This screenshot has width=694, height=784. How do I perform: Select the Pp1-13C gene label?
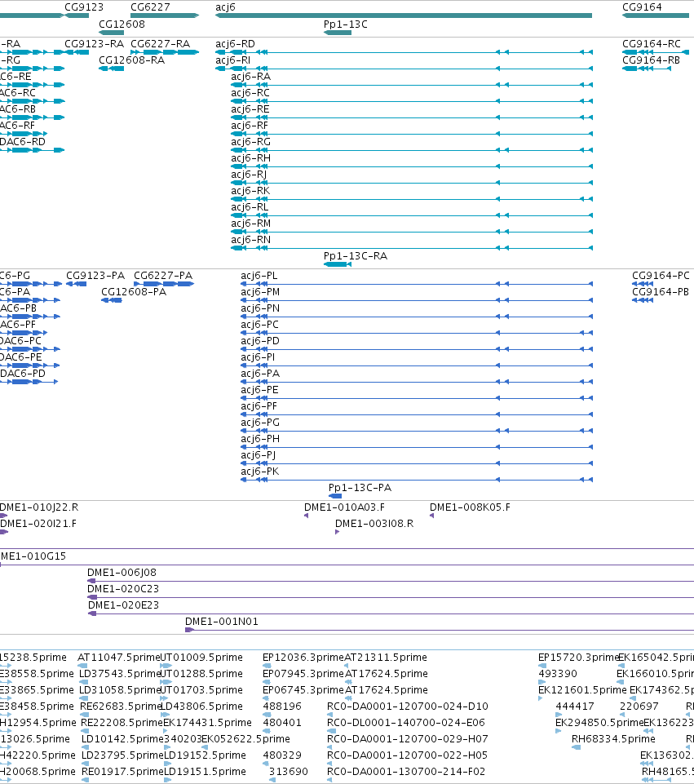(x=345, y=24)
